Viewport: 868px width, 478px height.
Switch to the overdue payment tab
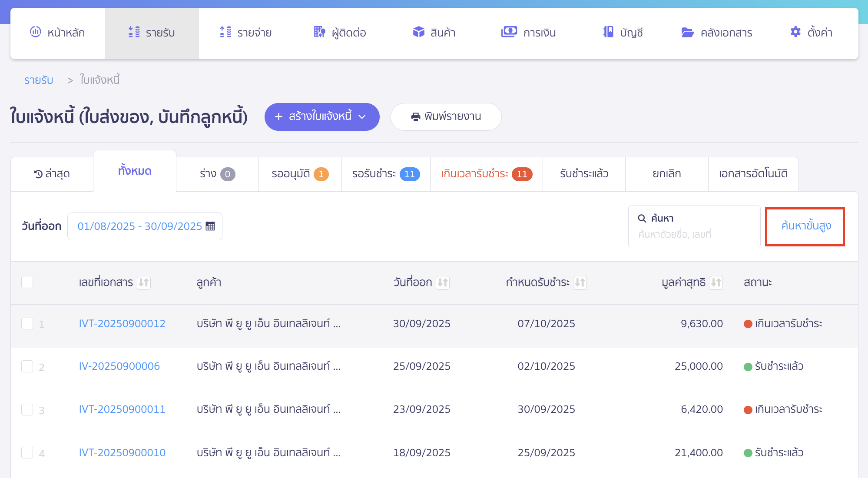[x=486, y=174]
